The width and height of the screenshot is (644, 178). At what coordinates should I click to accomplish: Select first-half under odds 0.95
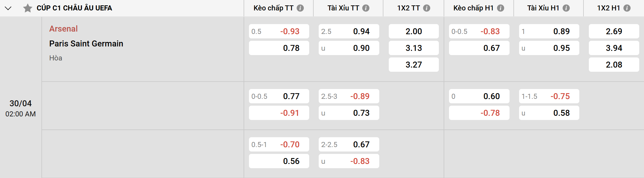[x=549, y=48]
